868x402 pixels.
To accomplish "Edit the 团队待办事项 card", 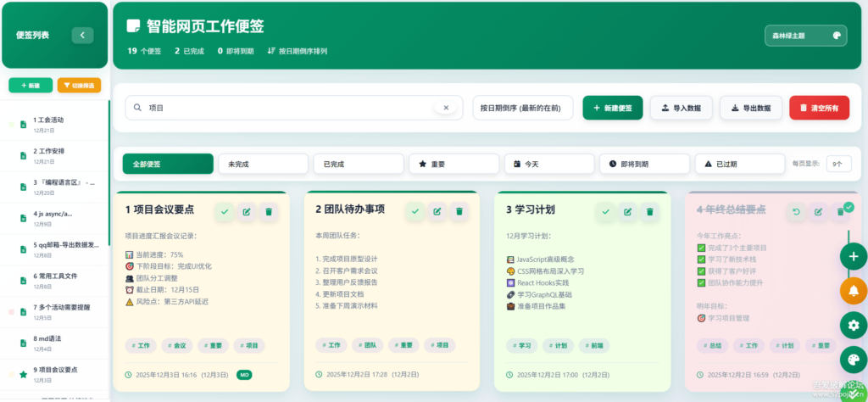I will pos(437,211).
